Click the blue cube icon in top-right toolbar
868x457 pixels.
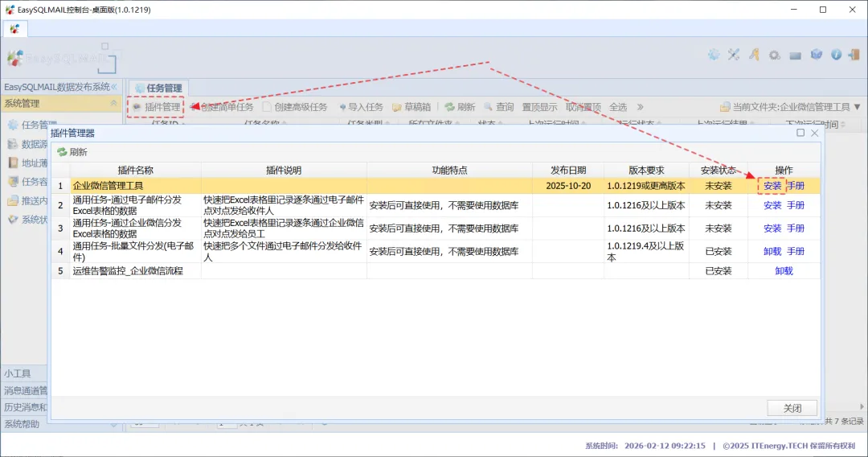(816, 54)
